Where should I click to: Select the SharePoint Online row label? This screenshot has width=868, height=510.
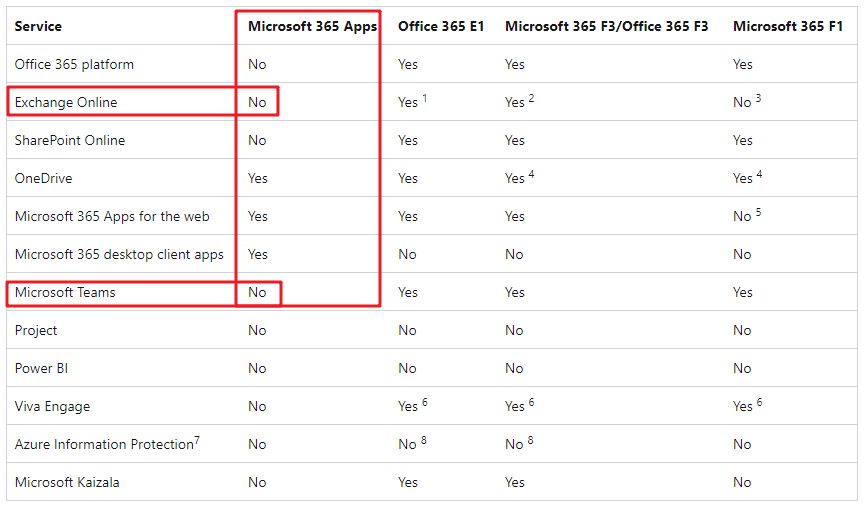[x=70, y=140]
